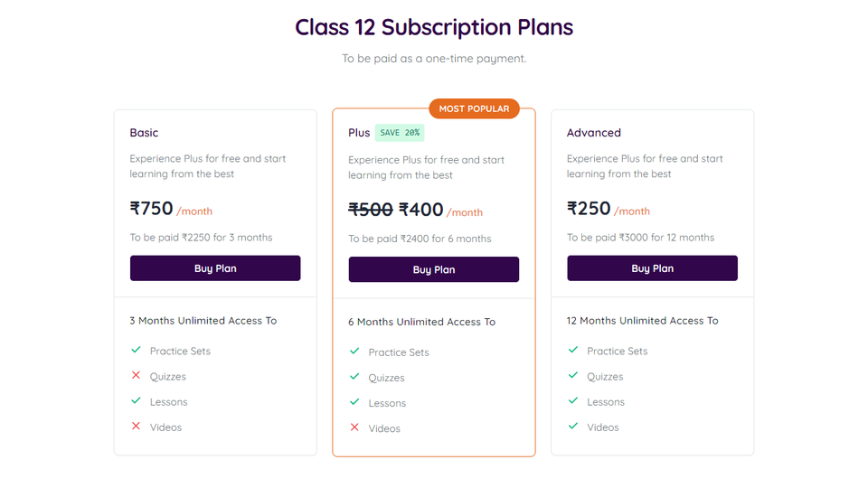Click the Class 12 Subscription Plans heading

[x=434, y=27]
